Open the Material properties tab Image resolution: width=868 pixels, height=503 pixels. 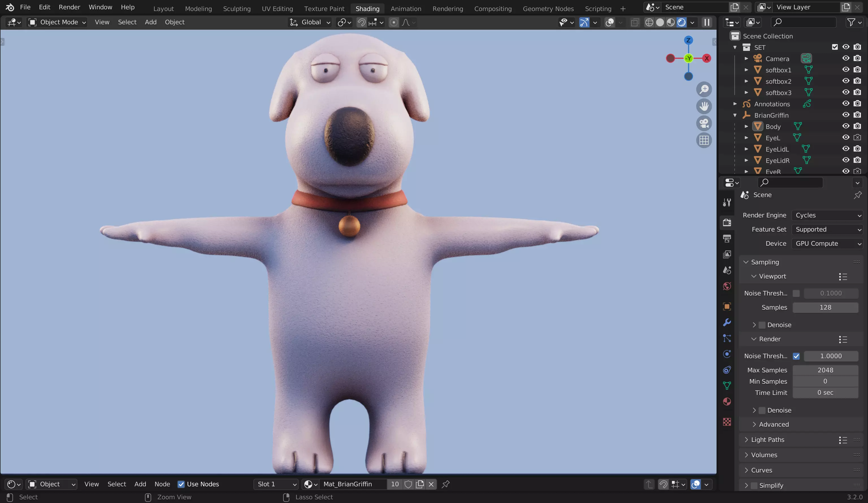click(x=727, y=402)
